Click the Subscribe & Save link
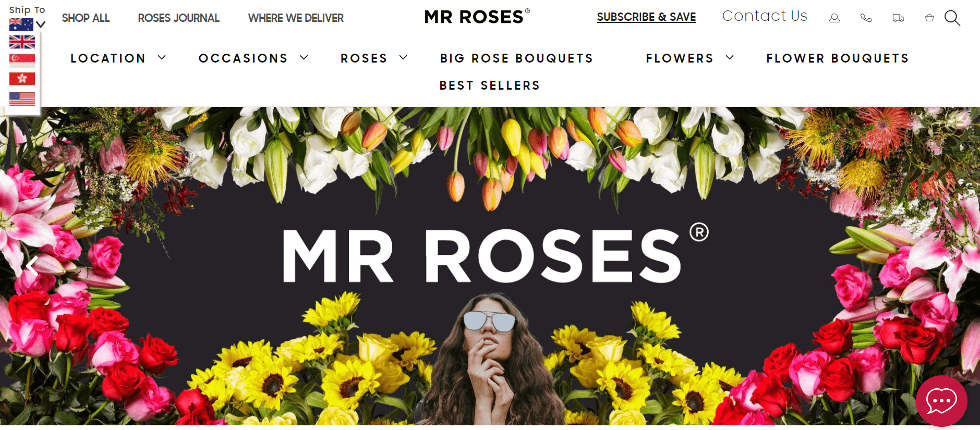Screen dimensions: 980x430 [x=646, y=17]
